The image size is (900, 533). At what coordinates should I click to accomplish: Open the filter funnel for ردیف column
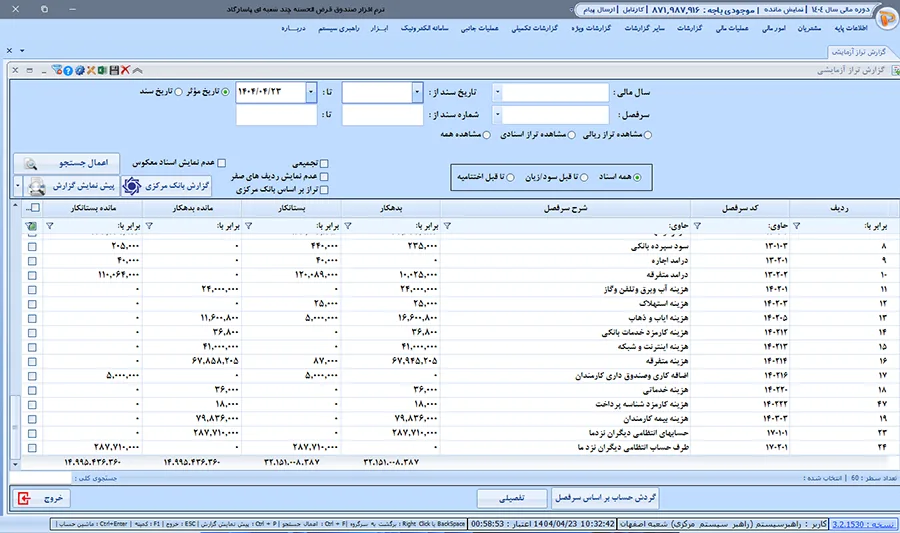796,226
